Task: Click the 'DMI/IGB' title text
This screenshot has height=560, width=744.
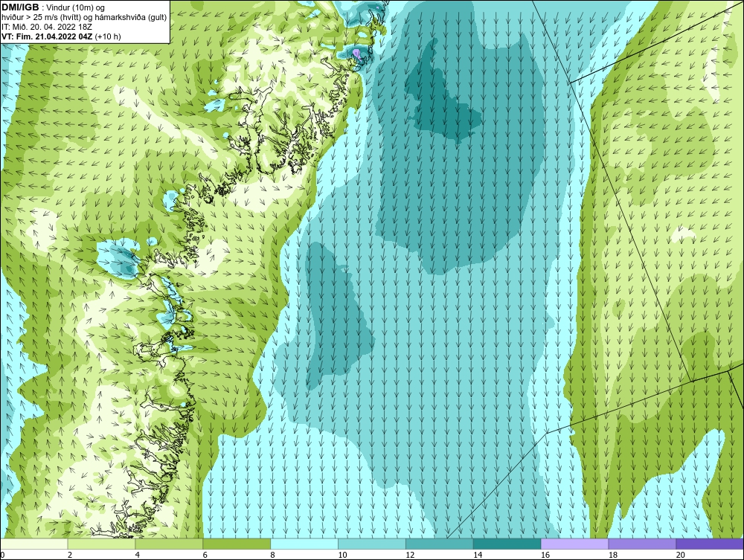Action: click(x=20, y=7)
